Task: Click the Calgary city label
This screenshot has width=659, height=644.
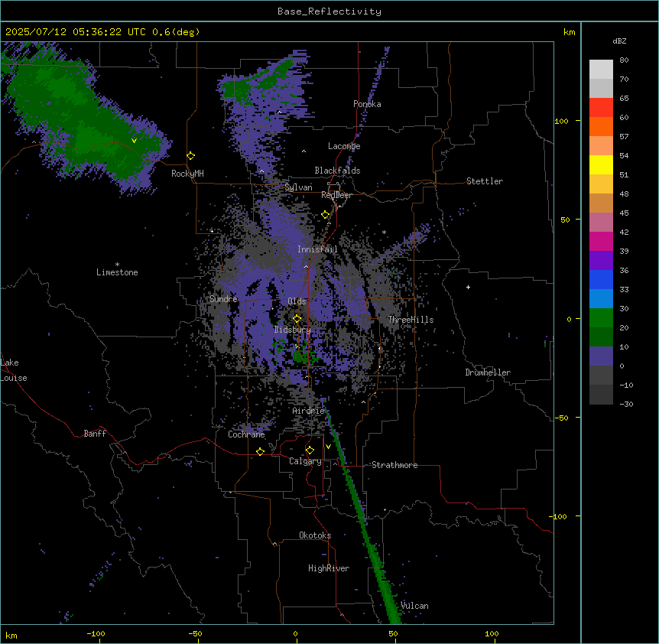Action: 305,461
